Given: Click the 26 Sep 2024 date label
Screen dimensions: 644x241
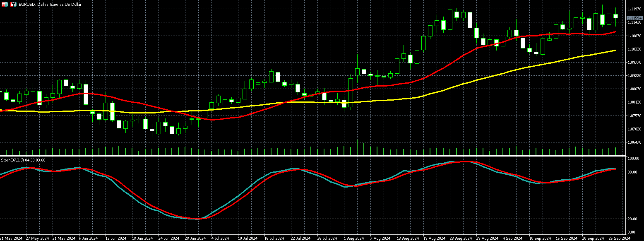Looking at the screenshot, I should (x=620, y=239).
